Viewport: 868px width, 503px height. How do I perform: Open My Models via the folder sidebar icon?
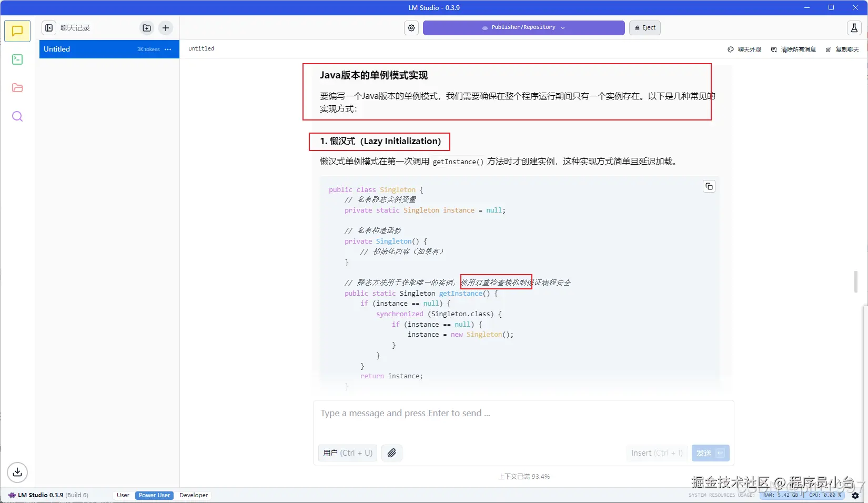coord(17,88)
